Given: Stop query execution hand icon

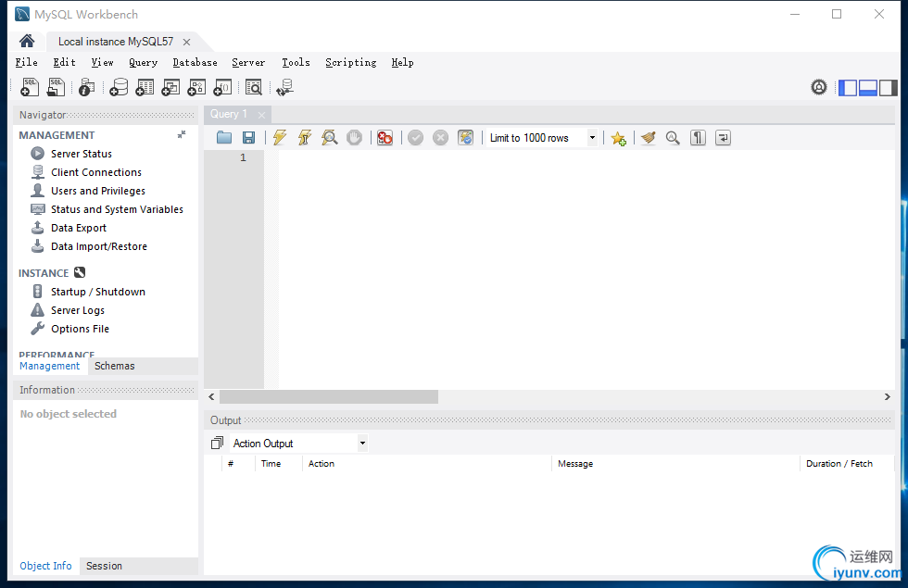Looking at the screenshot, I should [354, 138].
